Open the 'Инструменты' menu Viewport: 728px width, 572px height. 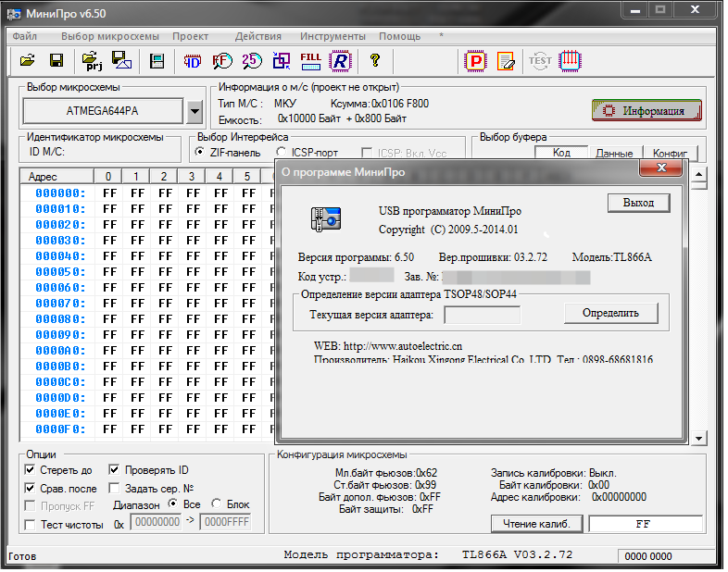tap(333, 37)
